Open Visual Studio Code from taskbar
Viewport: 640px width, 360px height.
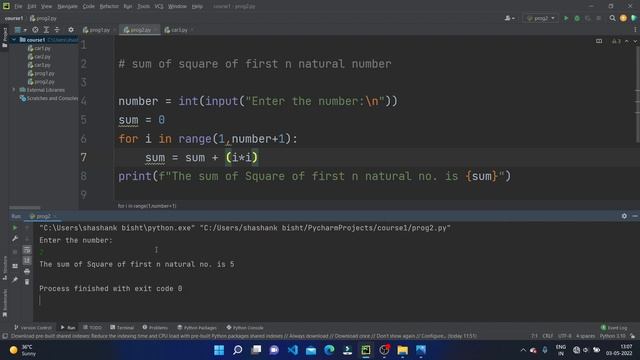click(x=293, y=350)
